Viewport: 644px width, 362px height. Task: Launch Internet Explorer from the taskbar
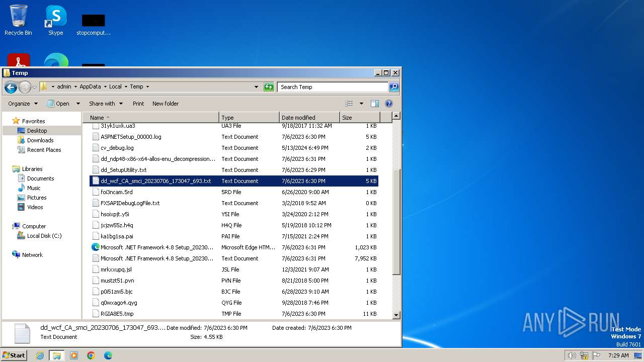point(40,355)
